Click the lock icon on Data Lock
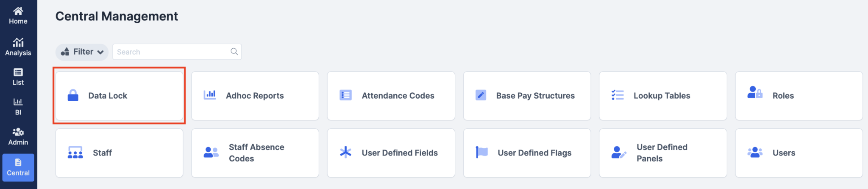Viewport: 868px width, 189px height. pos(73,95)
